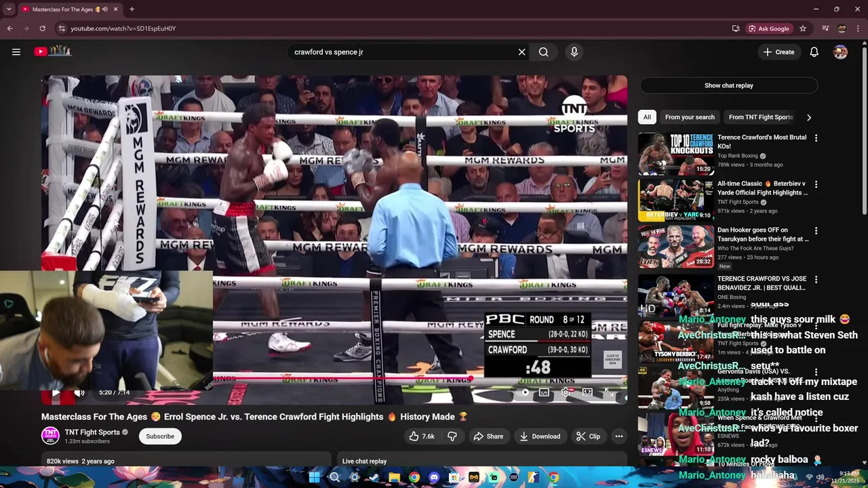Open TNT Fight Sports channel name
Screen dimensions: 868x488
92,432
